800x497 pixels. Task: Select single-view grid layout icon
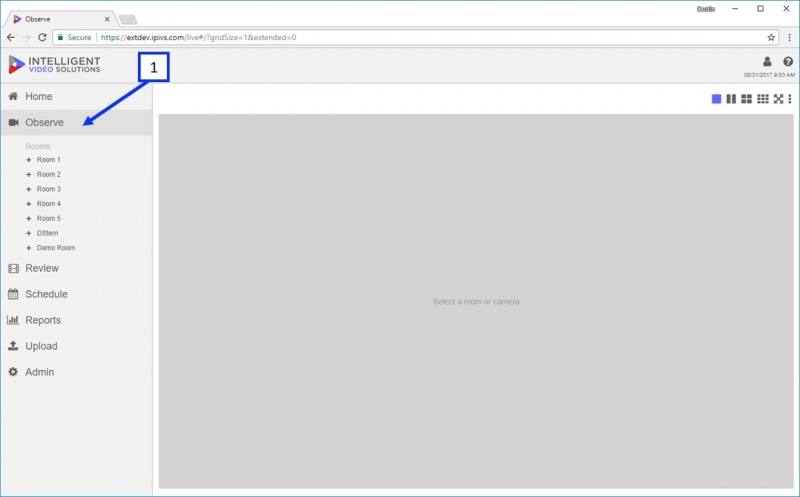click(x=716, y=99)
